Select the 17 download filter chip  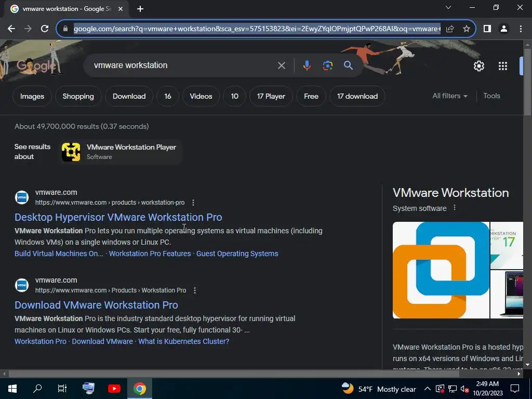357,96
